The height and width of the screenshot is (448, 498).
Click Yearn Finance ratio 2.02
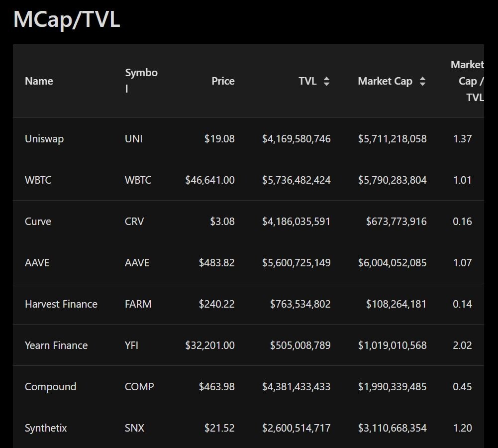pos(463,345)
